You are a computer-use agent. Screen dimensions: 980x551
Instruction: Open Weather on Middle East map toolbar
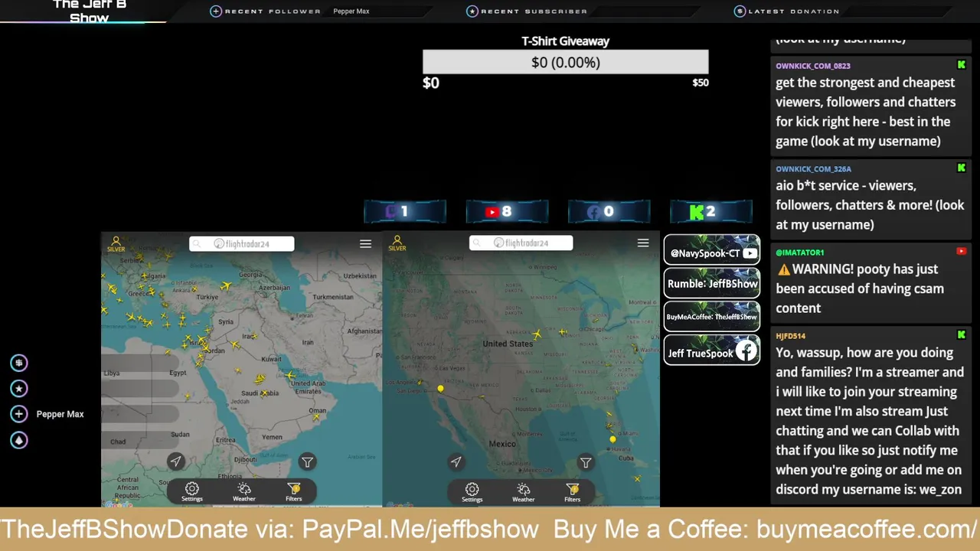[x=244, y=491]
